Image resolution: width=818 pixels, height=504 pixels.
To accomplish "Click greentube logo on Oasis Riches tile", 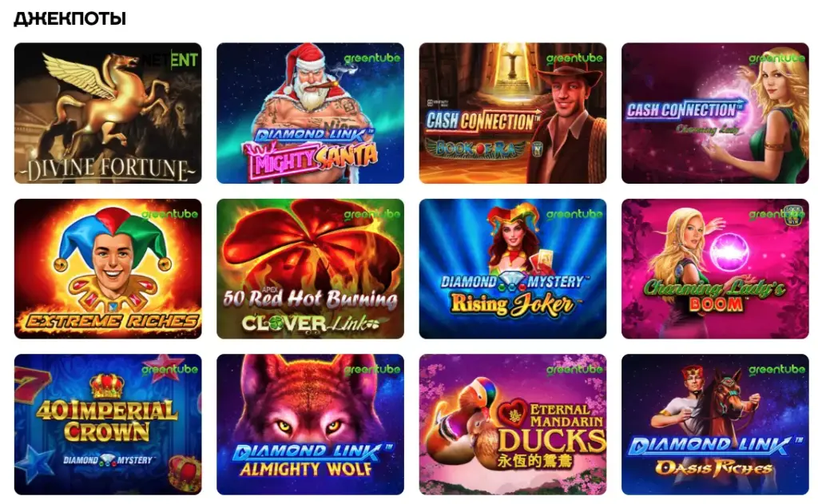I will pos(776,370).
